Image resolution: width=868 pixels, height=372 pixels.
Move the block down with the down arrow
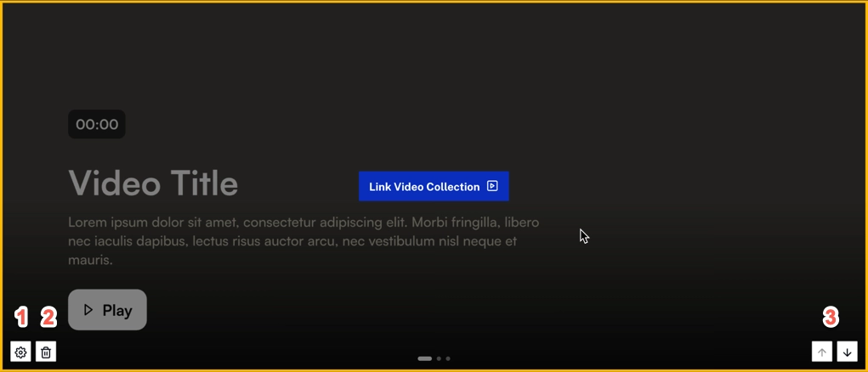coord(847,352)
